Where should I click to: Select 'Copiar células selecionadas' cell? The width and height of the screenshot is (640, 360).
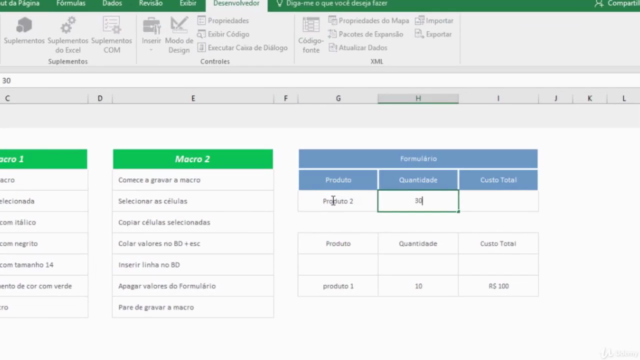pyautogui.click(x=193, y=222)
